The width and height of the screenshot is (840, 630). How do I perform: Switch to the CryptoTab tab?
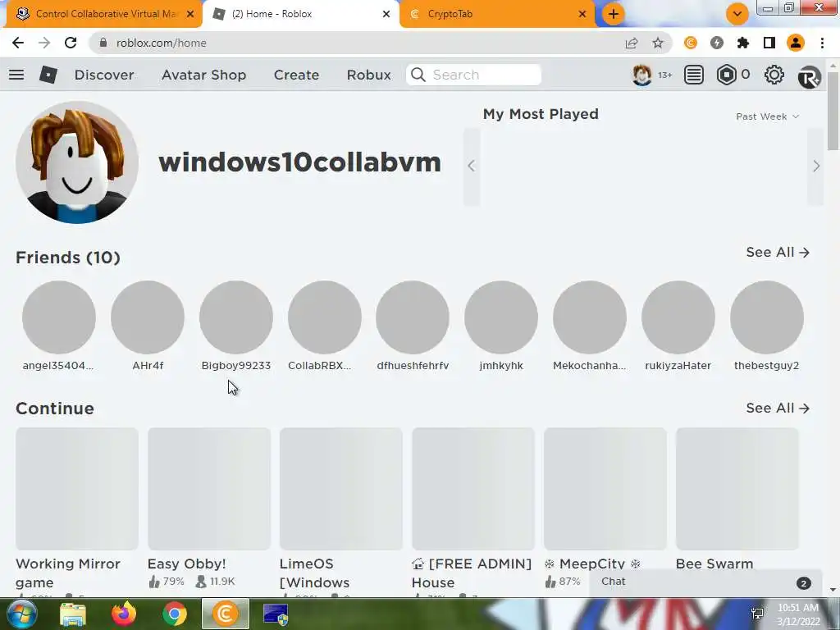[497, 14]
